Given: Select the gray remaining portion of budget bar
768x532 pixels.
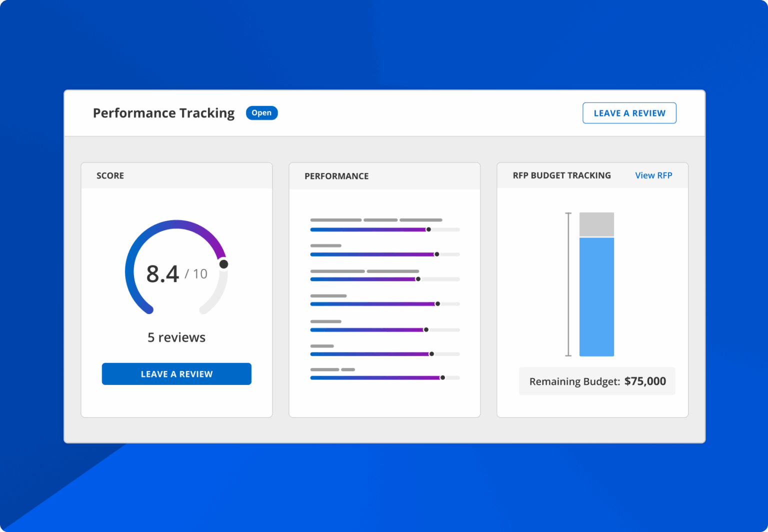Looking at the screenshot, I should tap(596, 224).
